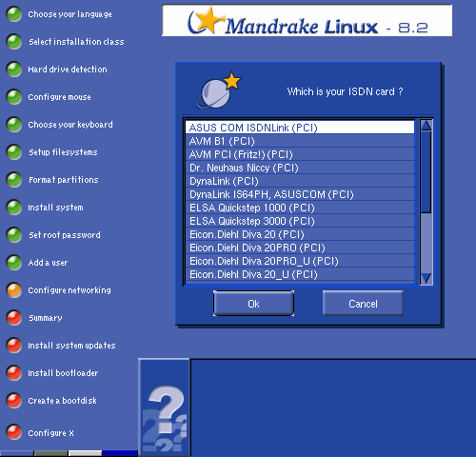Screen dimensions: 476x457
Task: Open the Format partitions step
Action: tap(64, 180)
